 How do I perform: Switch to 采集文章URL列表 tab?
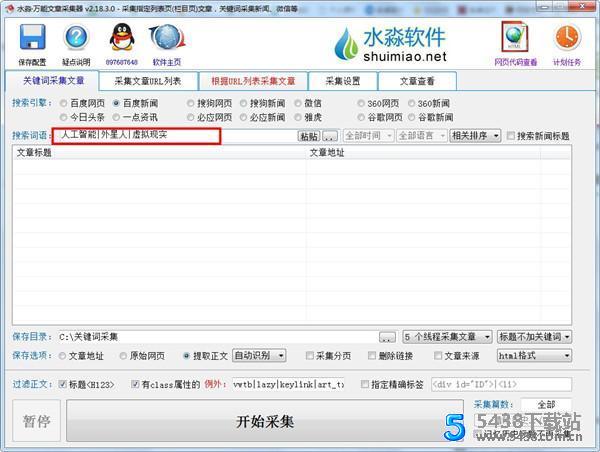pyautogui.click(x=148, y=81)
